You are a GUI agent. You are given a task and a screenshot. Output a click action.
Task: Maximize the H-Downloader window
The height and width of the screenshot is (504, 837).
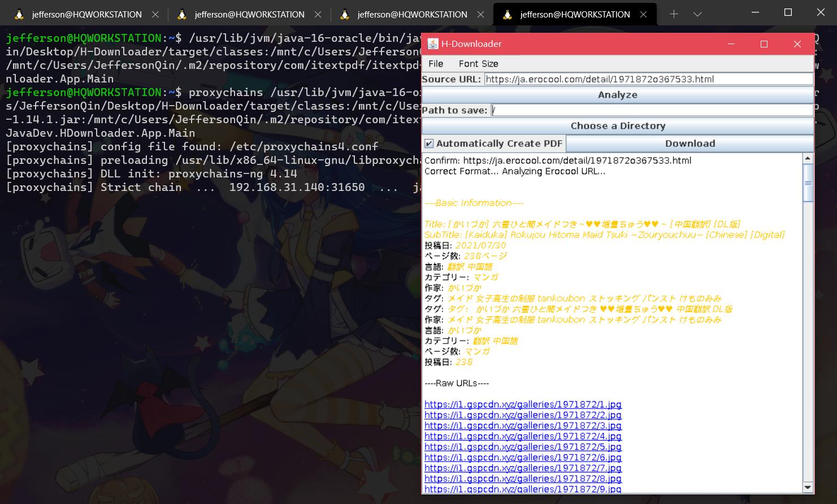tap(764, 44)
